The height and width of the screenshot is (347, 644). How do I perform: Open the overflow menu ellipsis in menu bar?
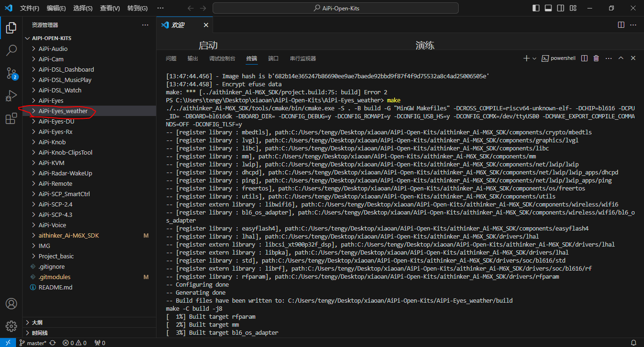(x=160, y=8)
